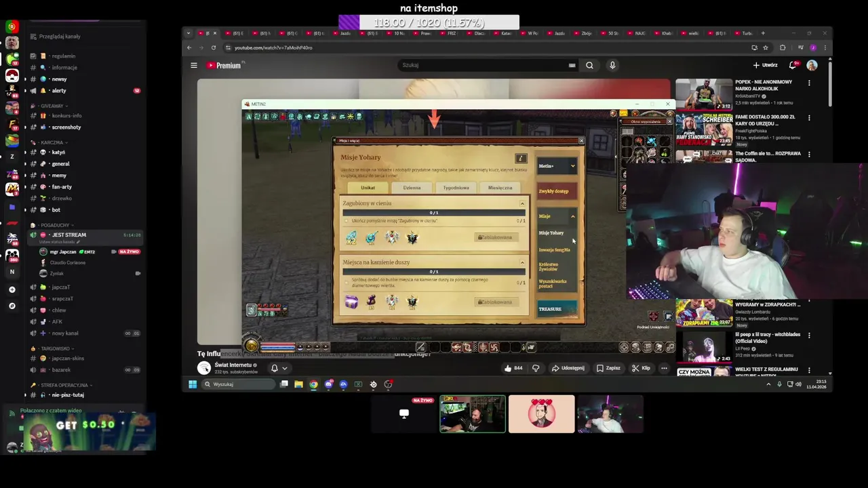Open the video's three-dot more actions

[x=664, y=368]
